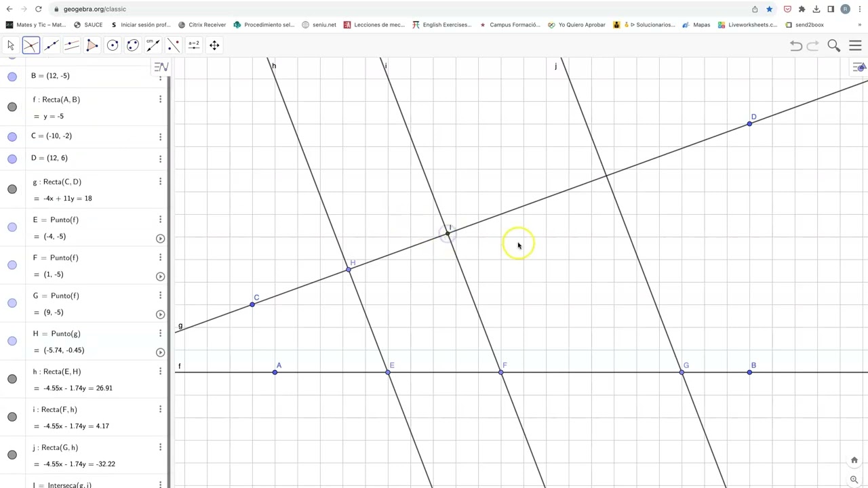Select the Polygon tool
This screenshot has height=488, width=868.
pos(92,45)
